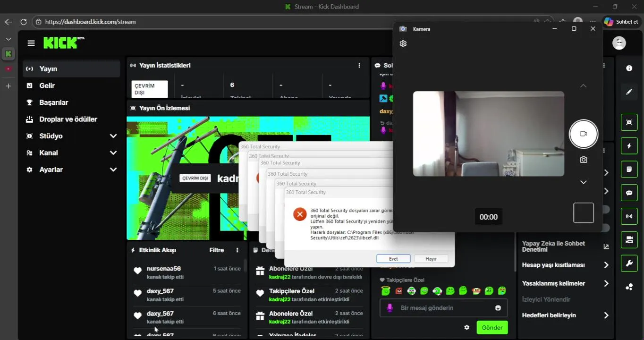Click the up chevron in Kamera

(x=584, y=86)
